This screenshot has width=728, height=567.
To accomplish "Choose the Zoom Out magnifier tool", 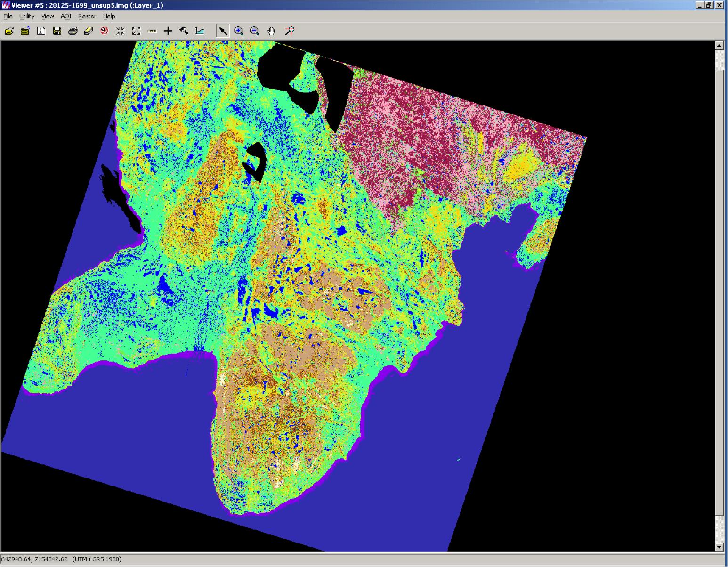I will click(255, 31).
